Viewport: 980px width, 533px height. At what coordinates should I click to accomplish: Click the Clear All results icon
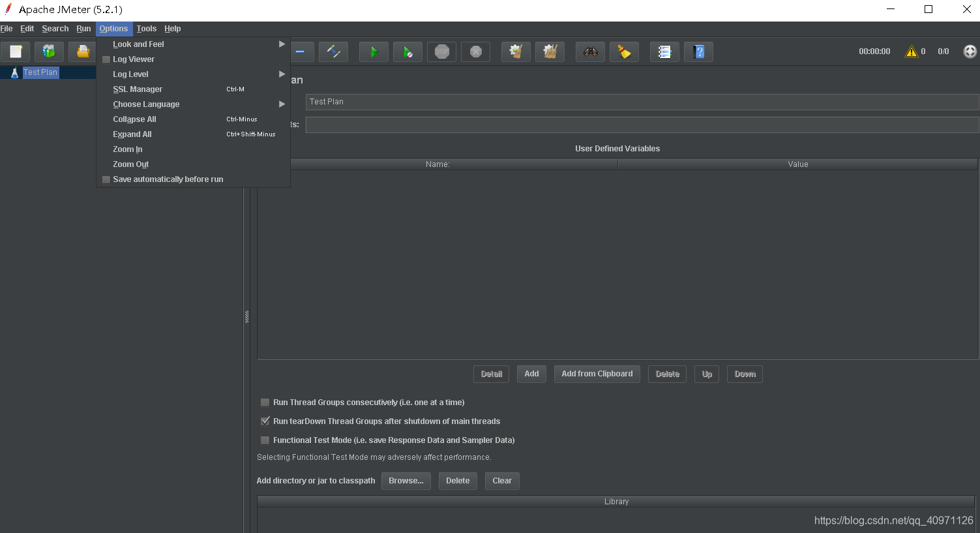click(550, 52)
